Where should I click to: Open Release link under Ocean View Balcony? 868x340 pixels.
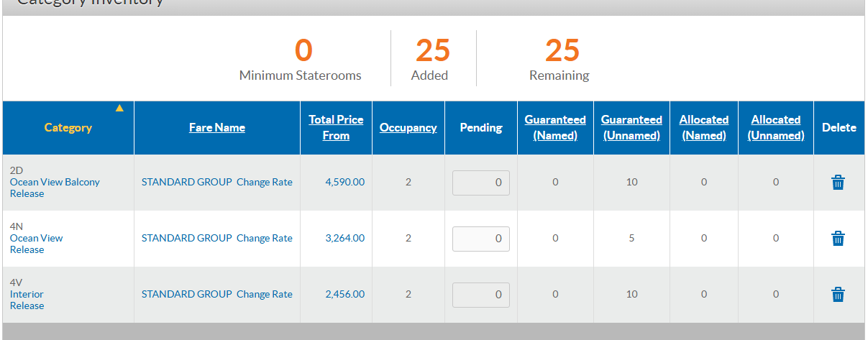click(x=27, y=194)
